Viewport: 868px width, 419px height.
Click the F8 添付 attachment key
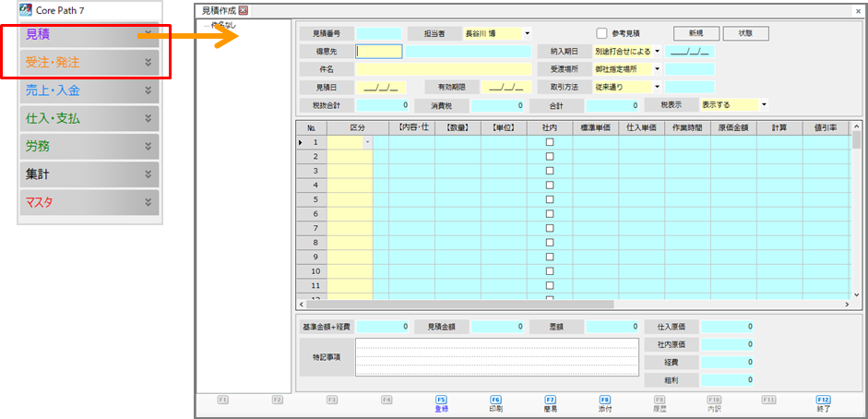[605, 403]
